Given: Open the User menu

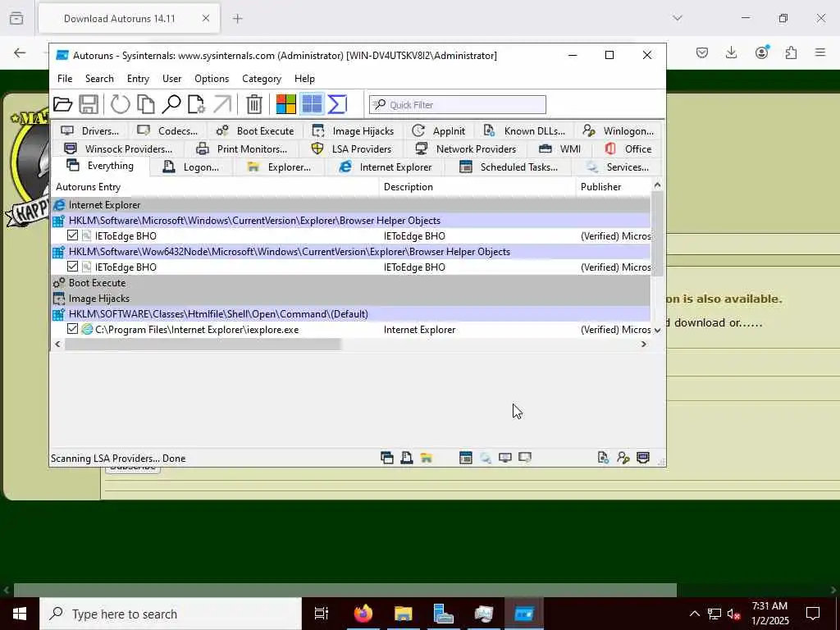Looking at the screenshot, I should click(x=172, y=79).
